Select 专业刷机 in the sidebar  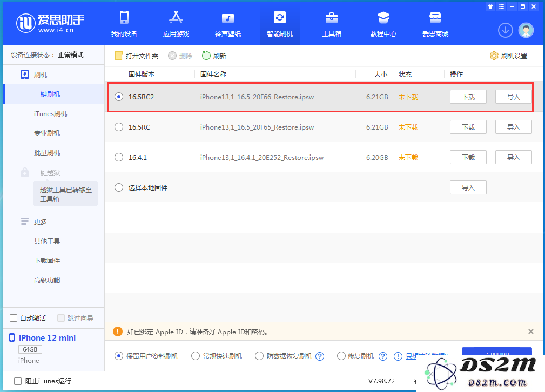47,133
